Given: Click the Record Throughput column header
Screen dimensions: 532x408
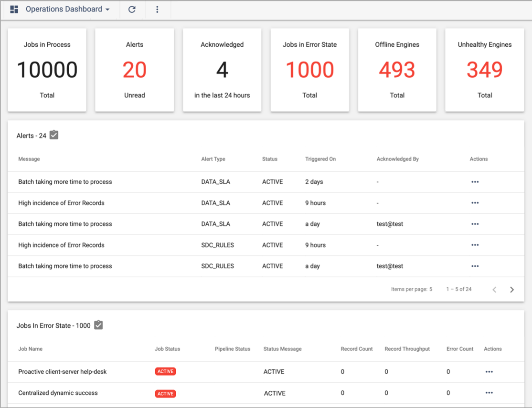Looking at the screenshot, I should pos(407,349).
